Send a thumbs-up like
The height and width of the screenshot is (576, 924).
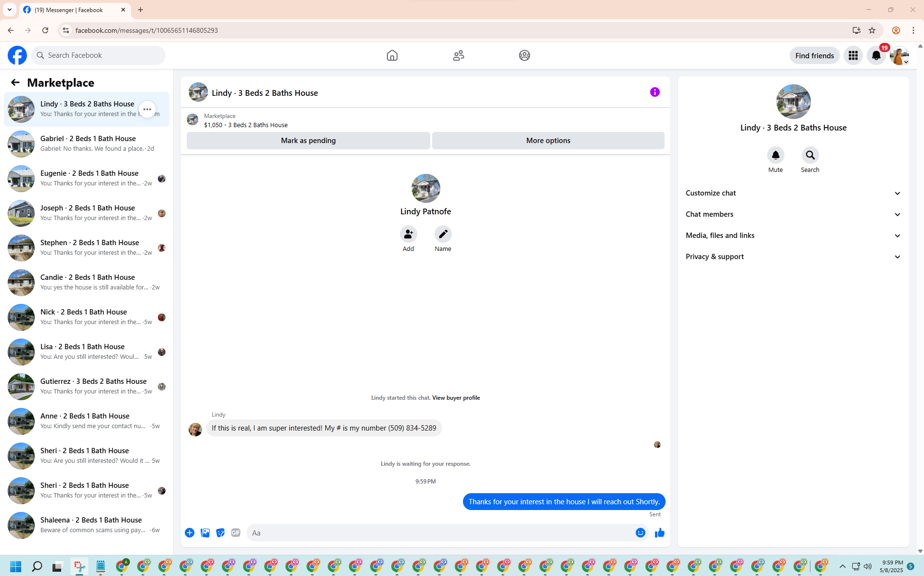coord(660,533)
